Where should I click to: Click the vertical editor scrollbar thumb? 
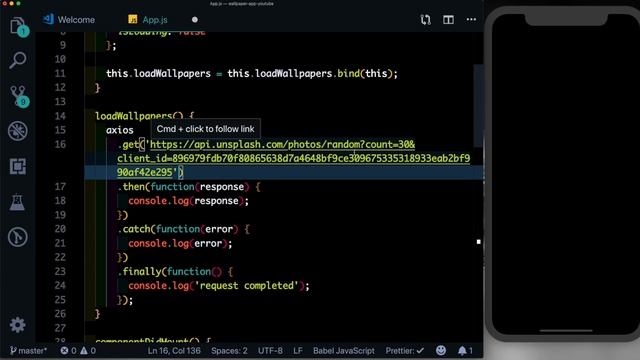click(x=478, y=106)
